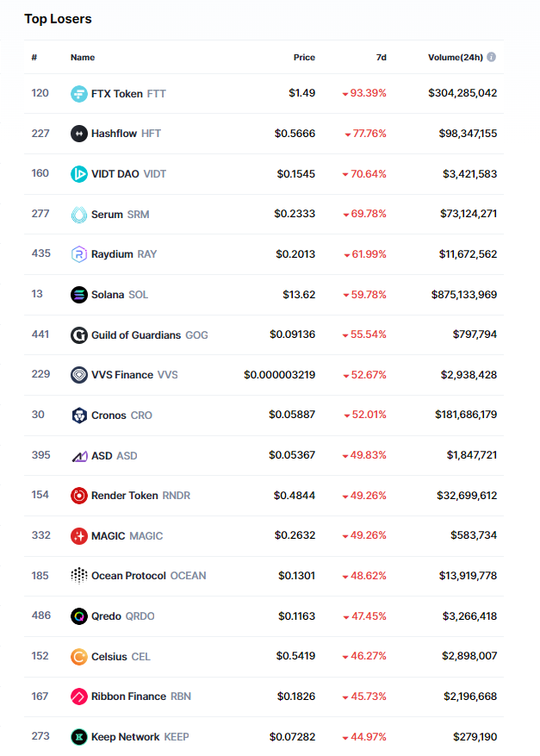Click the Serum coin icon
540x756 pixels.
point(78,214)
